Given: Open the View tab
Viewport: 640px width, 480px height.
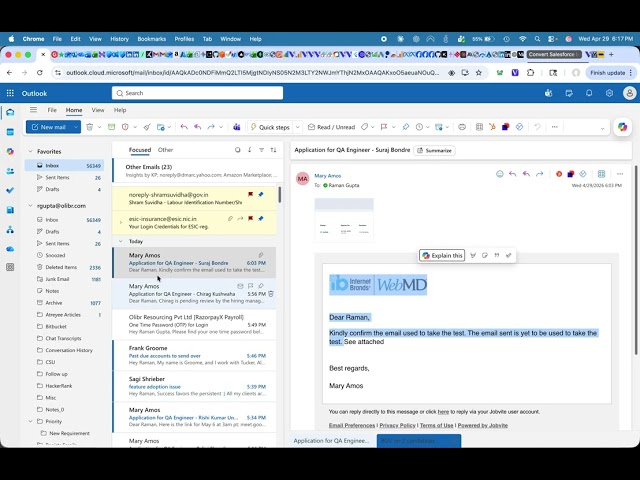Looking at the screenshot, I should tap(98, 110).
